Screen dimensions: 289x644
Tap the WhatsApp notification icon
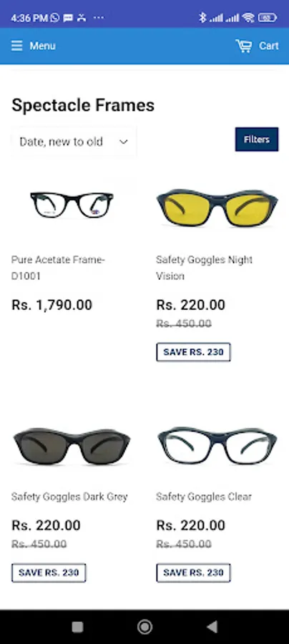55,18
